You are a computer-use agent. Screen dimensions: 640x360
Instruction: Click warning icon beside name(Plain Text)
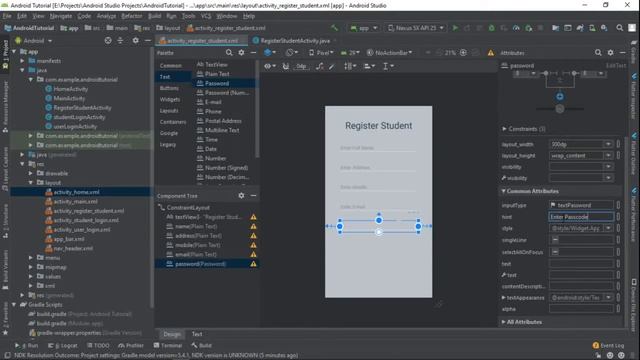point(253,227)
